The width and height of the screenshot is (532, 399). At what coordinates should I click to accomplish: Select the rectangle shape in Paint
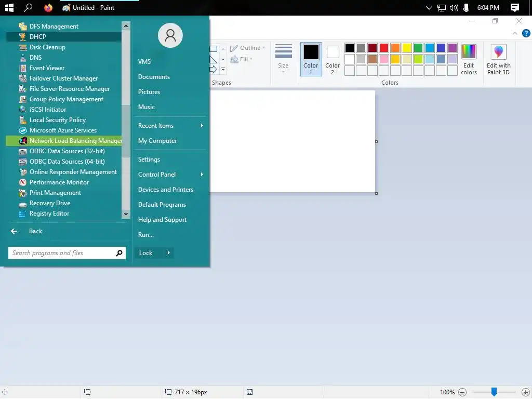tap(214, 49)
